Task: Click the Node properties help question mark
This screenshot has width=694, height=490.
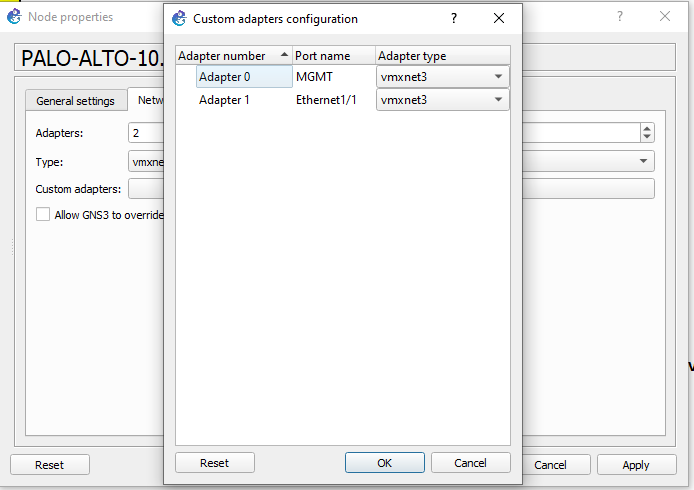Action: [620, 16]
